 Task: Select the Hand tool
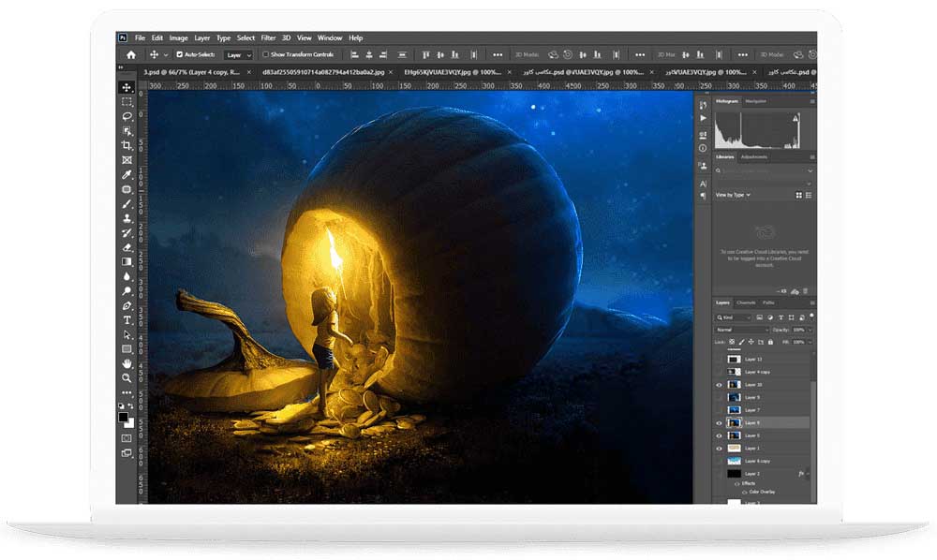click(x=126, y=363)
